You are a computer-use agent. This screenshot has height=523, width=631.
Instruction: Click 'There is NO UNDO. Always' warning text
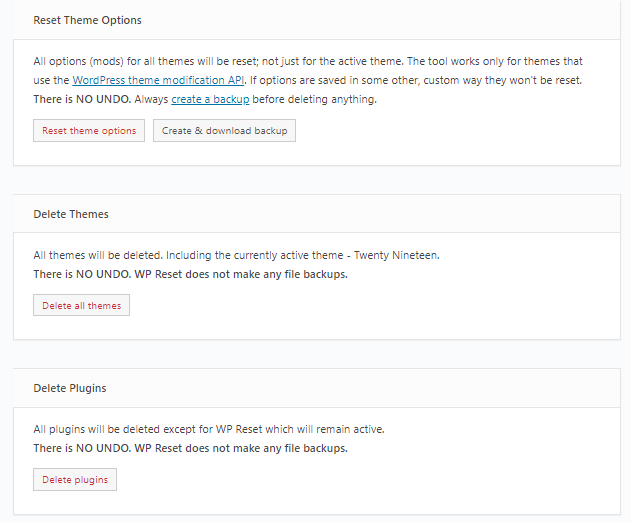tap(101, 99)
